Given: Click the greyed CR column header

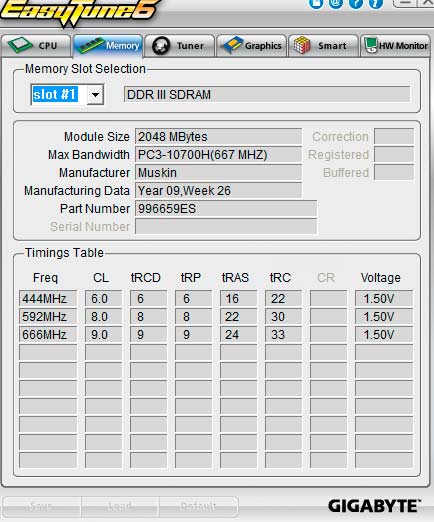Looking at the screenshot, I should tap(326, 278).
